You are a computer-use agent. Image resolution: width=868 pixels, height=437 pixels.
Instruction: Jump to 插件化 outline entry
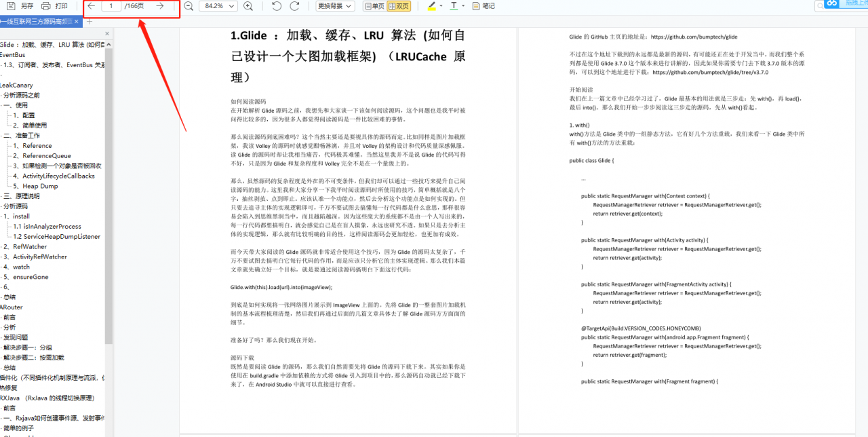point(52,378)
